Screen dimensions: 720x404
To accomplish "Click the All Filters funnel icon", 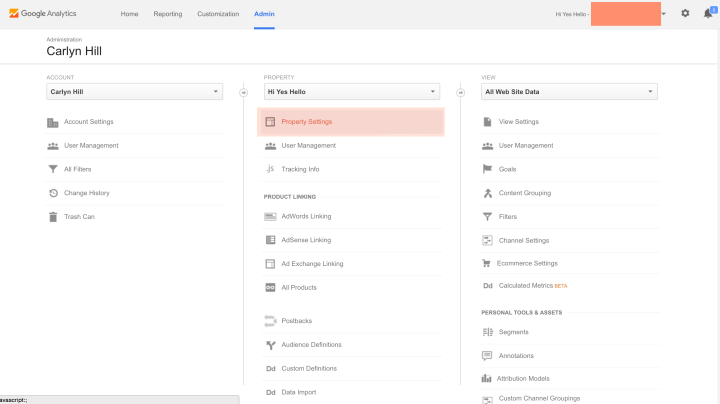I will 53,169.
